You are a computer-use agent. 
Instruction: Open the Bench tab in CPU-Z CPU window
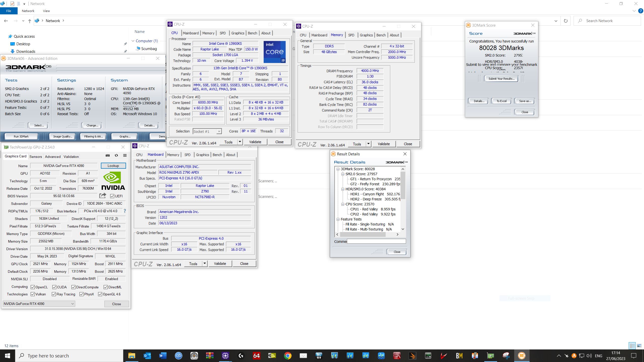[x=252, y=33]
